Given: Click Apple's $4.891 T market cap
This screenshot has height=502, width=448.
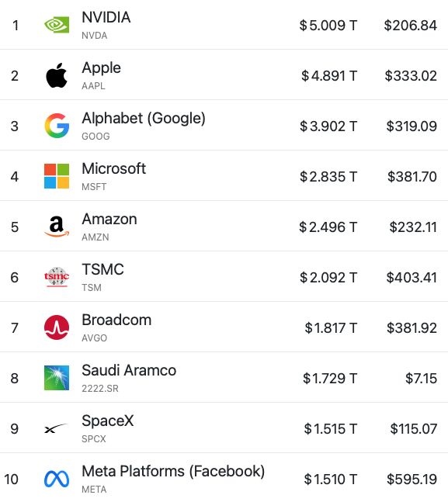Looking at the screenshot, I should pyautogui.click(x=329, y=76).
